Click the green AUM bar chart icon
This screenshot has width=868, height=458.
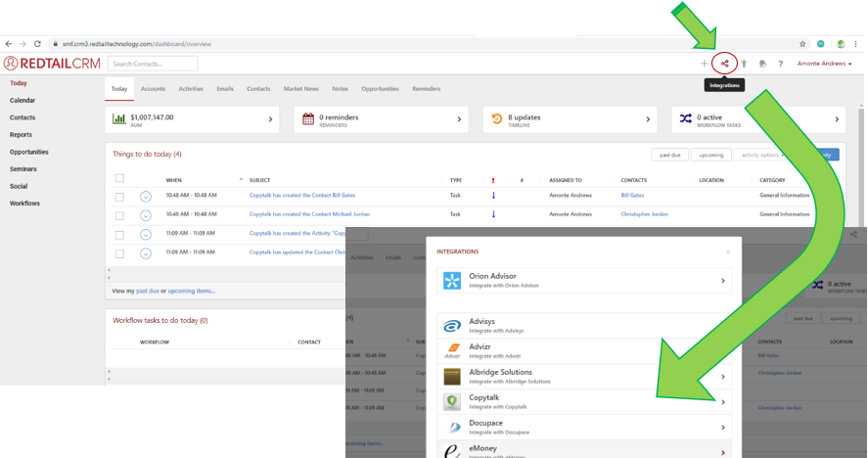pos(119,118)
